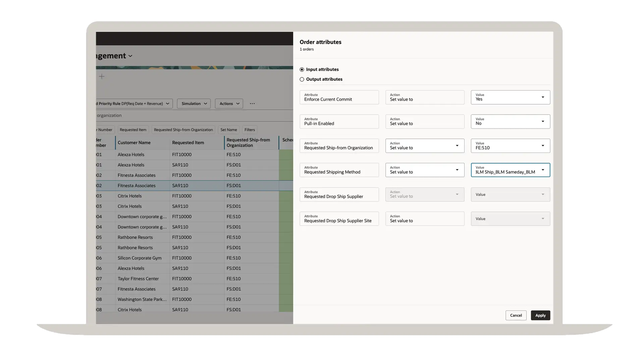Image resolution: width=644 pixels, height=362 pixels.
Task: Open the Simulation dropdown
Action: [x=194, y=103]
